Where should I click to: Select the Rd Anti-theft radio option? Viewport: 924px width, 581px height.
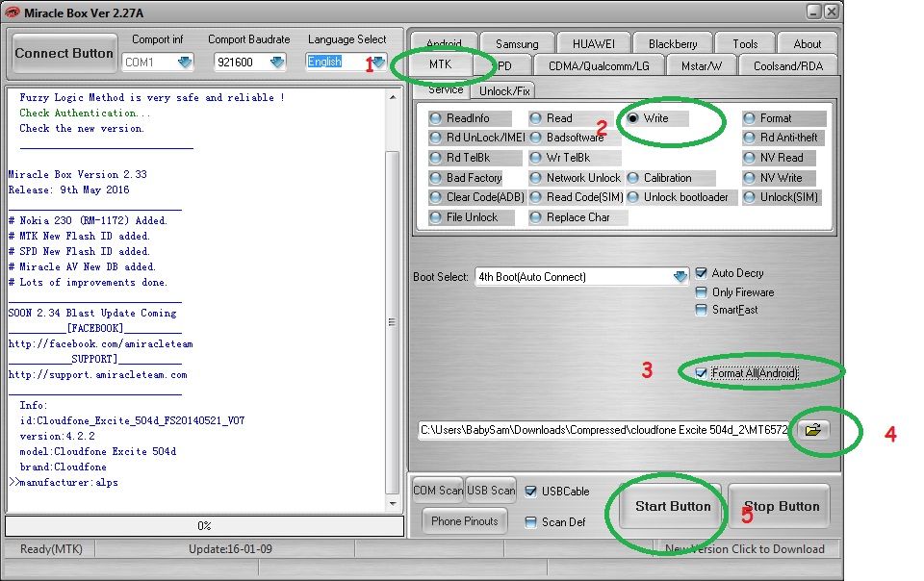click(749, 138)
